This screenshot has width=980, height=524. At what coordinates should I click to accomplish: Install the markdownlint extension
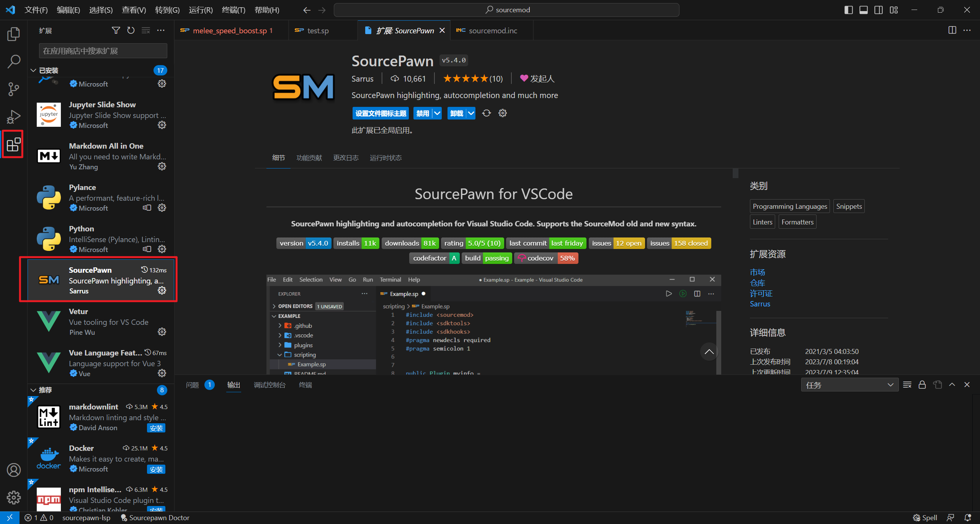coord(156,428)
